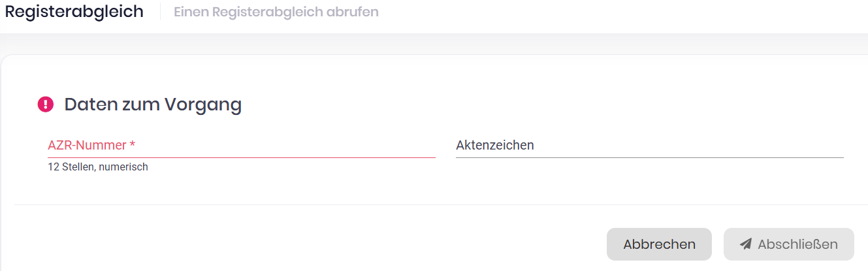
Task: Focus the AZR-Nummer input field
Action: pos(241,146)
